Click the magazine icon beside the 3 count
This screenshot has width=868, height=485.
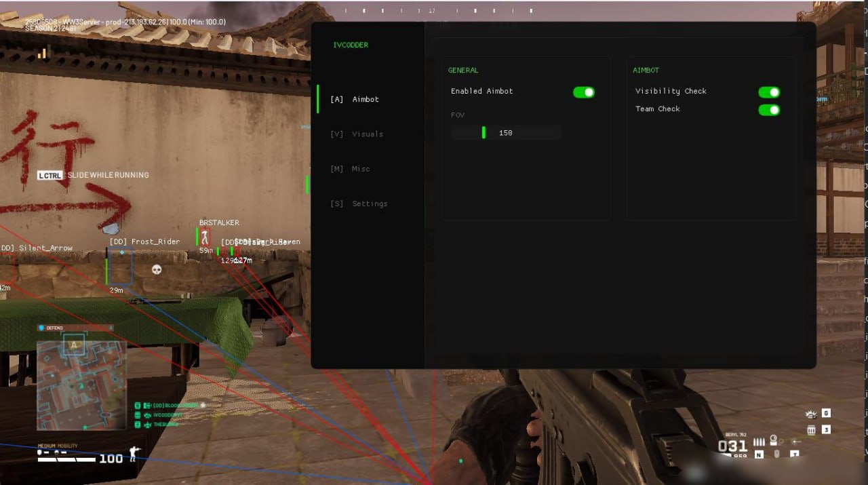point(811,429)
